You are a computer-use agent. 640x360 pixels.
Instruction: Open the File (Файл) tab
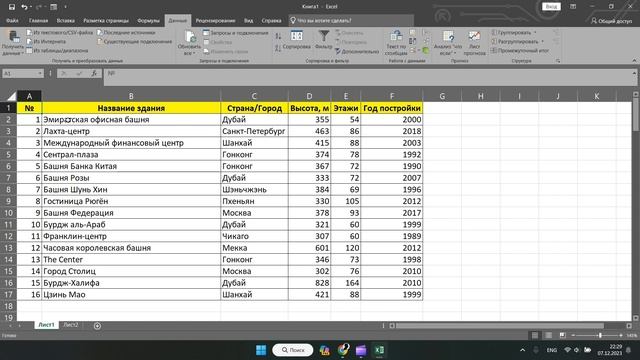click(x=12, y=20)
